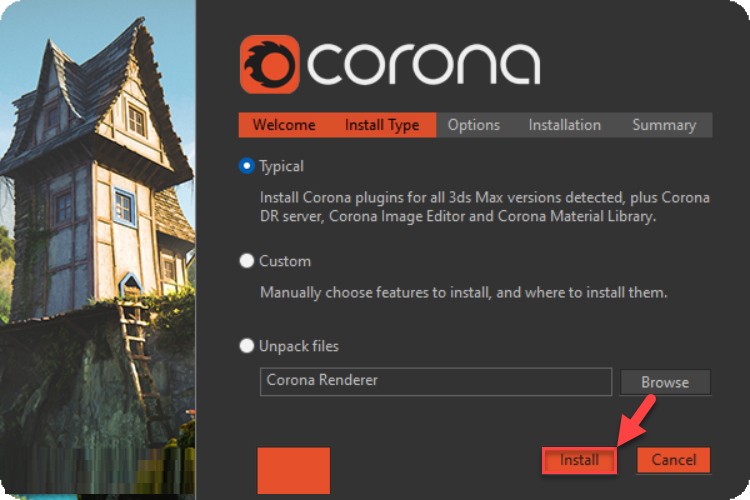The height and width of the screenshot is (500, 750).
Task: Click the Install button
Action: (x=579, y=460)
